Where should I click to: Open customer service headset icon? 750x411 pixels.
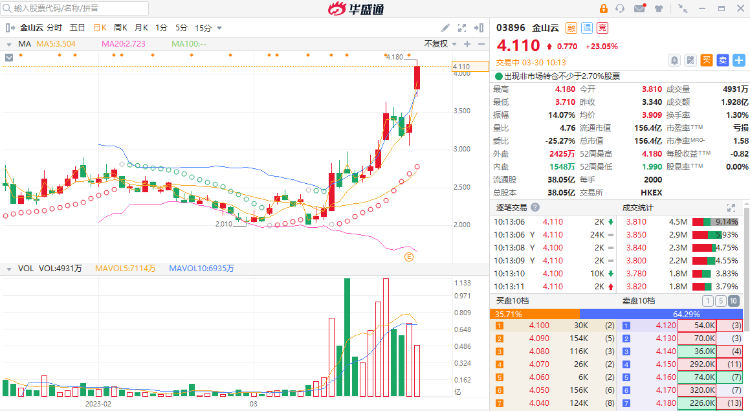620,8
